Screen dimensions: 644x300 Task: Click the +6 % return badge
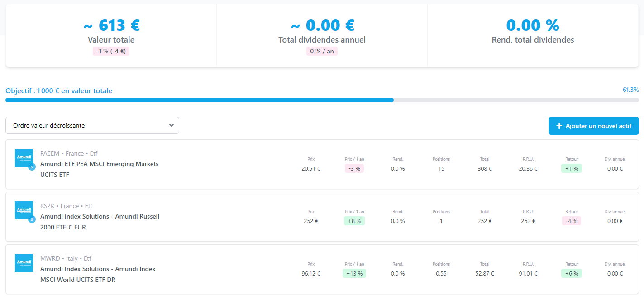click(x=572, y=273)
